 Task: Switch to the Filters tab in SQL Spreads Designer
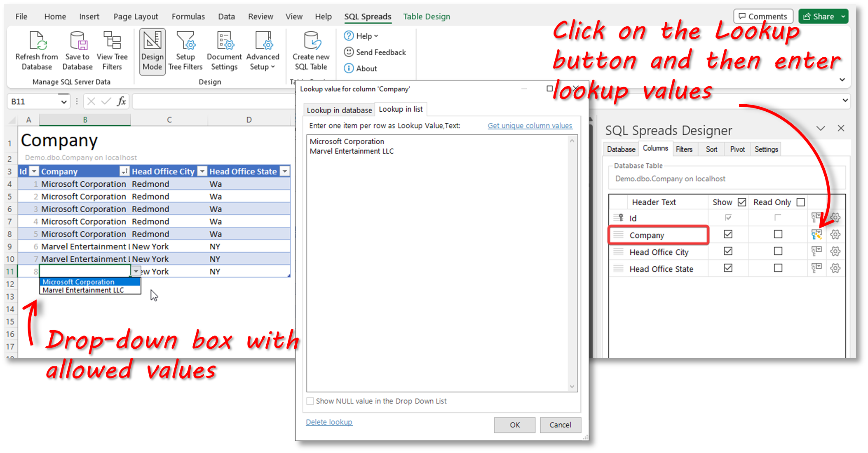coord(684,149)
